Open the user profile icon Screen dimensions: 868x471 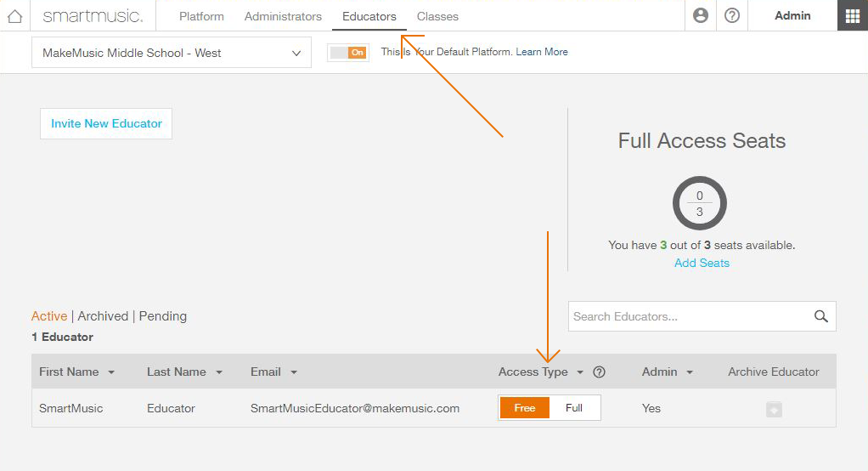701,15
